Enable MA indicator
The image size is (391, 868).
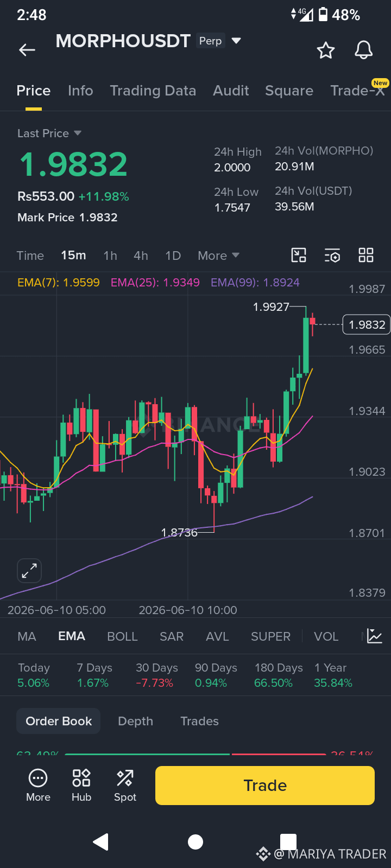tap(27, 636)
